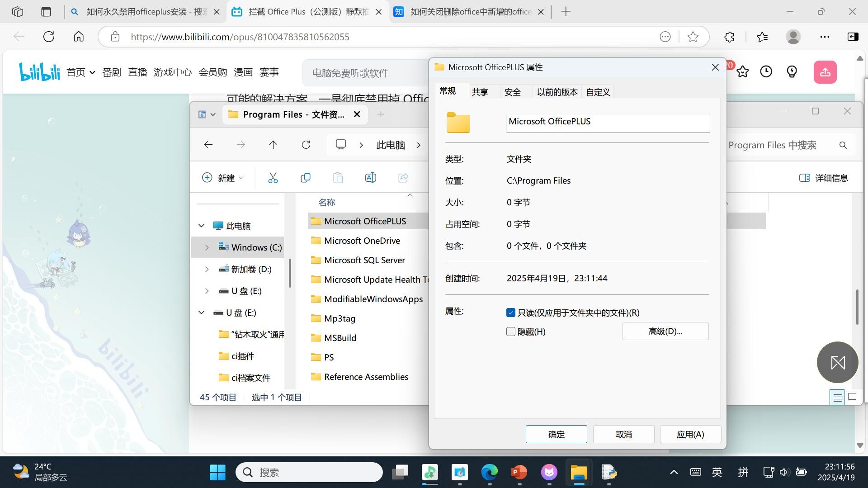This screenshot has width=868, height=488.
Task: Open bilibili history clock icon
Action: [x=766, y=71]
